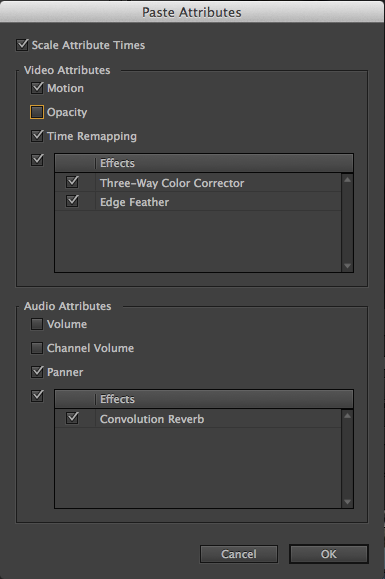Screen dimensions: 385x579
Task: Click the audio Effects column header
Action: (x=204, y=399)
